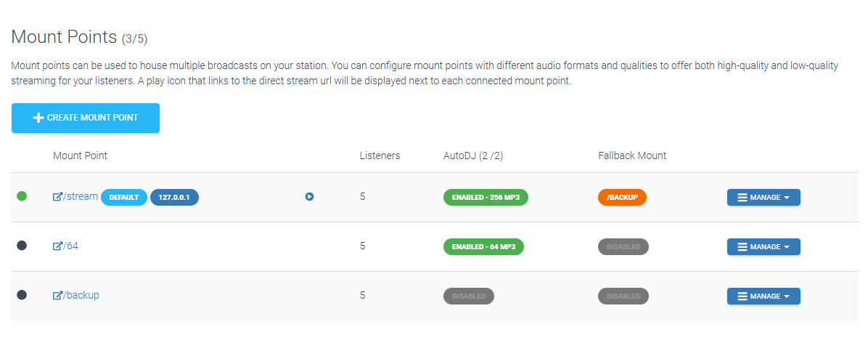The height and width of the screenshot is (343, 868).
Task: Click the Create Mount Point button
Action: coord(85,118)
